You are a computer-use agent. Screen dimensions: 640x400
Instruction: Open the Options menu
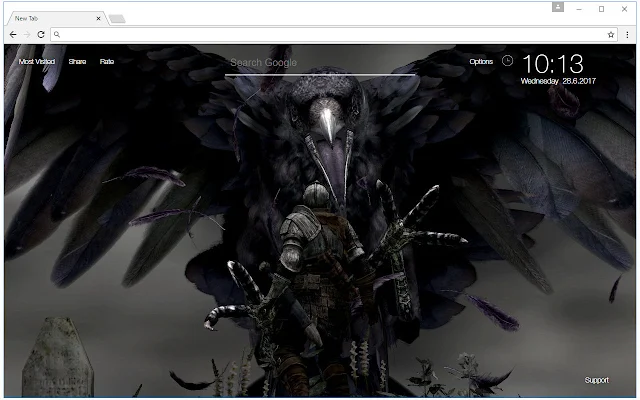coord(481,62)
